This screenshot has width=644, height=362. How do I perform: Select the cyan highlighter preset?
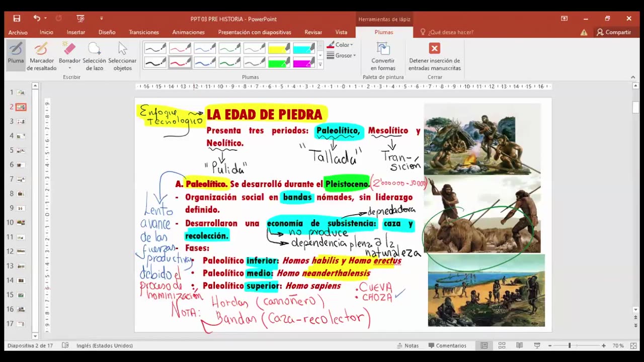[304, 48]
